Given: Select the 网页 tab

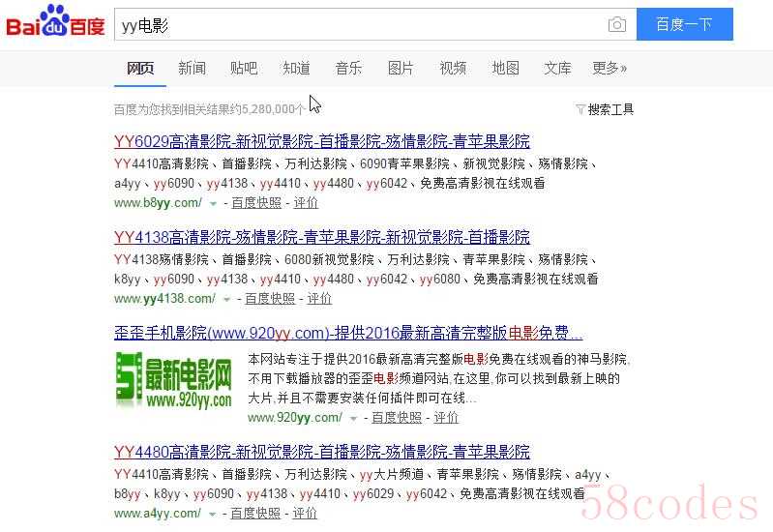Looking at the screenshot, I should pyautogui.click(x=140, y=68).
